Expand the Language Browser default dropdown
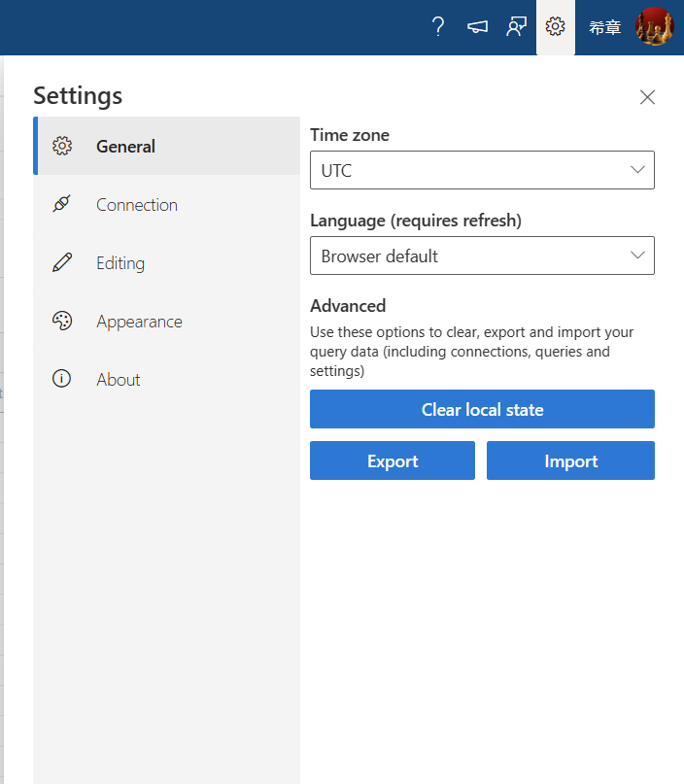The image size is (684, 784). pos(482,256)
